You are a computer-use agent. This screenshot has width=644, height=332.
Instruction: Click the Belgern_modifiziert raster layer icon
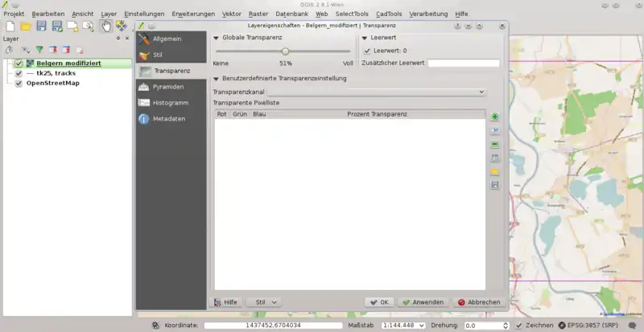pos(30,64)
